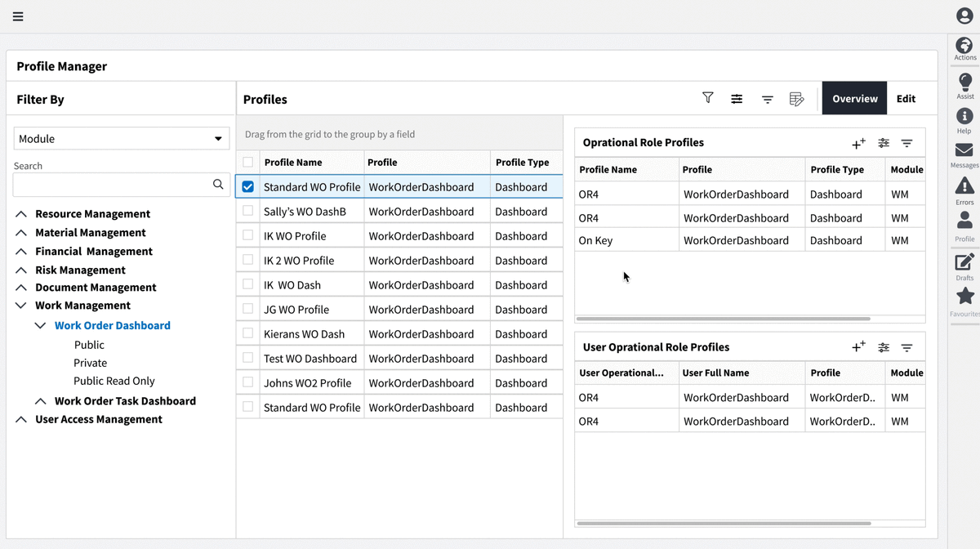Add new Oprational Role Profile

click(858, 143)
